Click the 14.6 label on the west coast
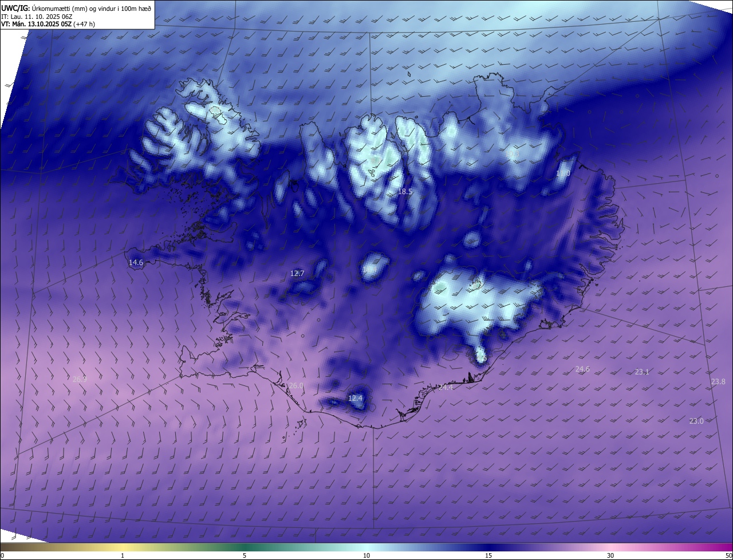The width and height of the screenshot is (733, 560). click(136, 263)
